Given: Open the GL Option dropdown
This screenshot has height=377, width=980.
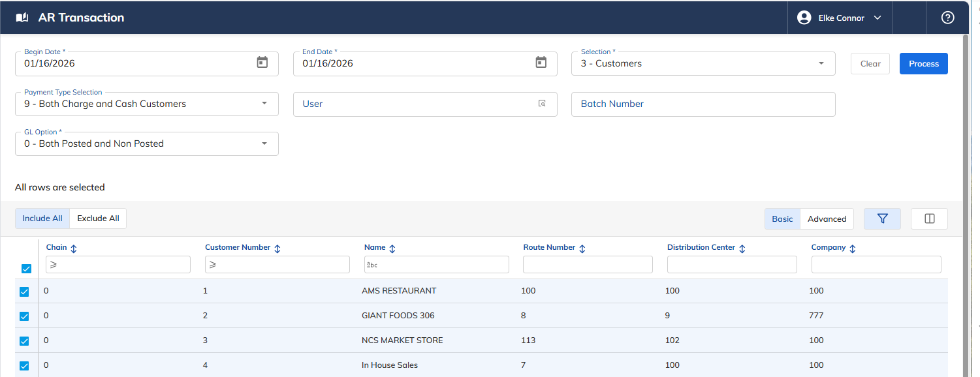Looking at the screenshot, I should coord(147,143).
